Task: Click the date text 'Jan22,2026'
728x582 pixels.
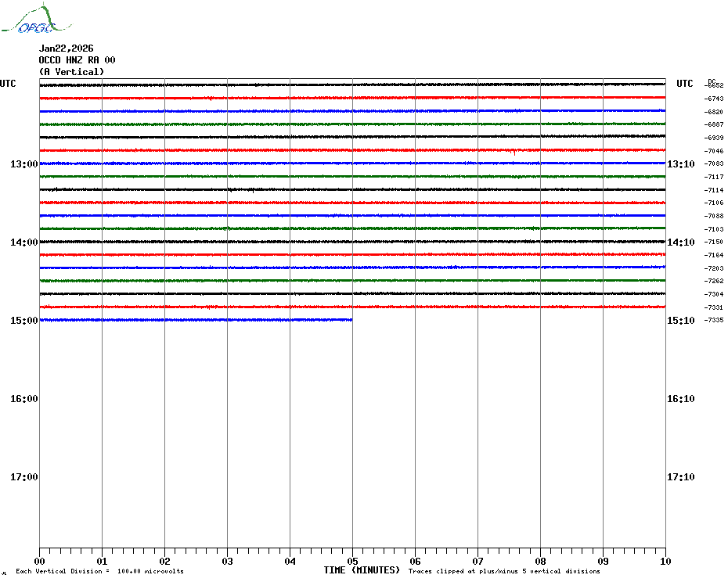Action: [66, 48]
